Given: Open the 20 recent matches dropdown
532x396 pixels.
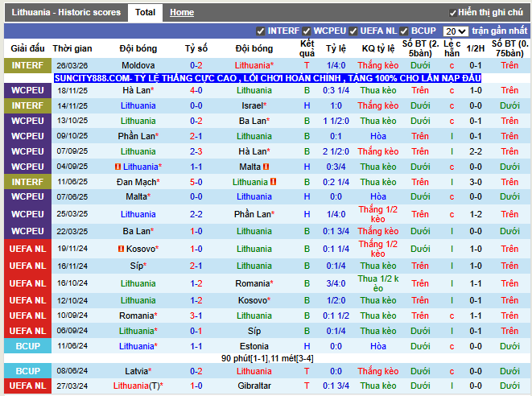Looking at the screenshot, I should 456,31.
